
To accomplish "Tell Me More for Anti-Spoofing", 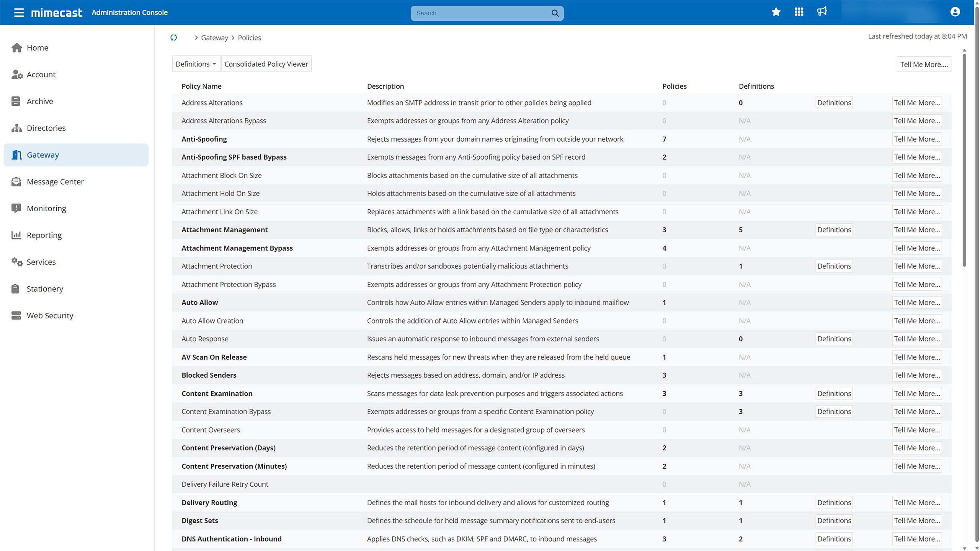I will click(917, 139).
